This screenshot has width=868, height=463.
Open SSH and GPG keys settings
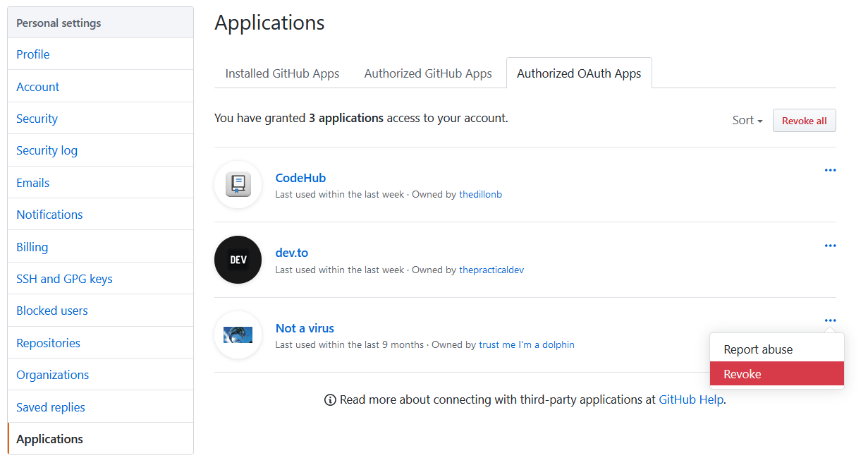[64, 278]
